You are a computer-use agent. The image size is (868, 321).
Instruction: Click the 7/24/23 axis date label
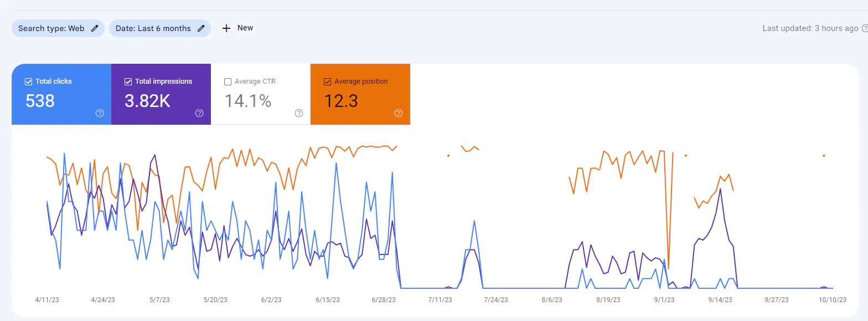point(496,300)
